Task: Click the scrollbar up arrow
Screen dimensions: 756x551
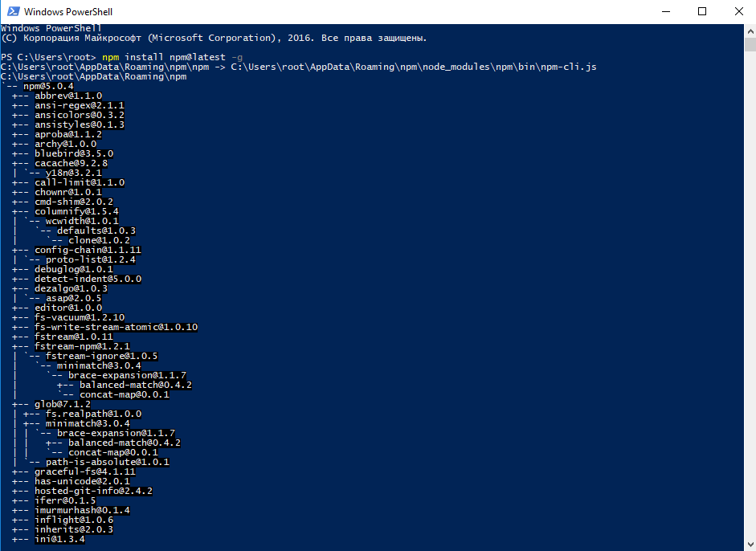Action: (x=750, y=31)
